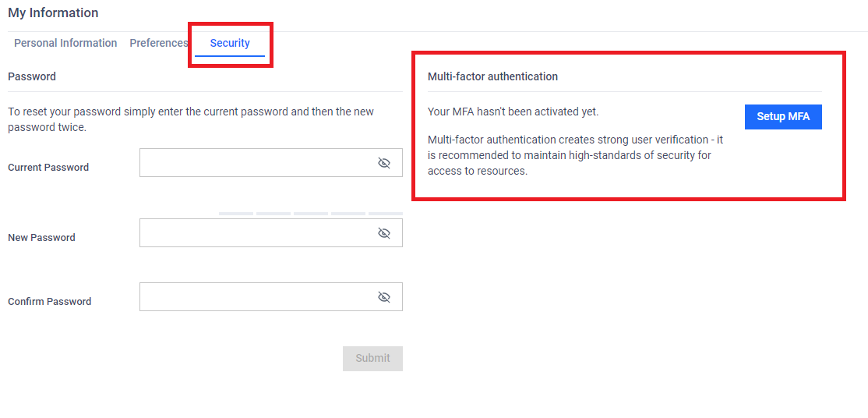
Task: Click into the New Password input box
Action: coord(271,233)
